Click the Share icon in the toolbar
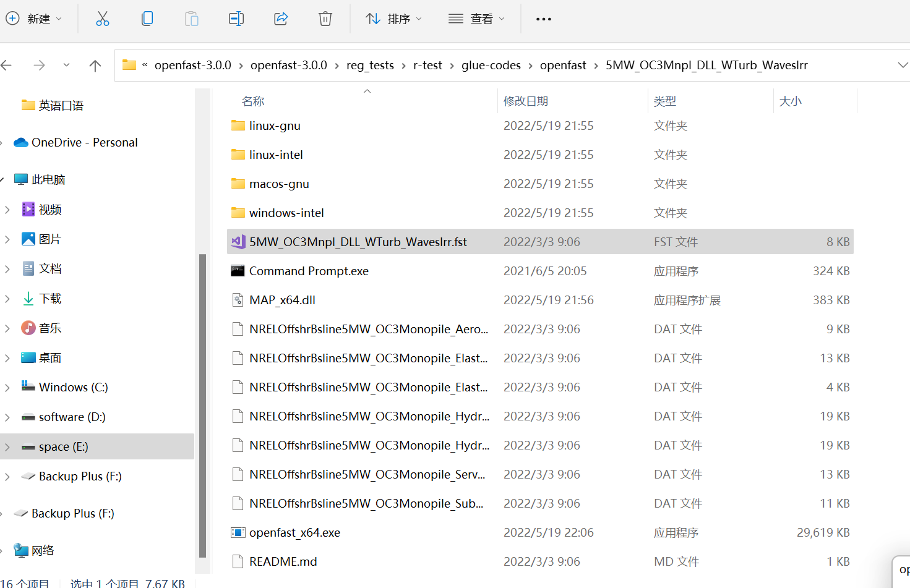Image resolution: width=910 pixels, height=588 pixels. [281, 19]
